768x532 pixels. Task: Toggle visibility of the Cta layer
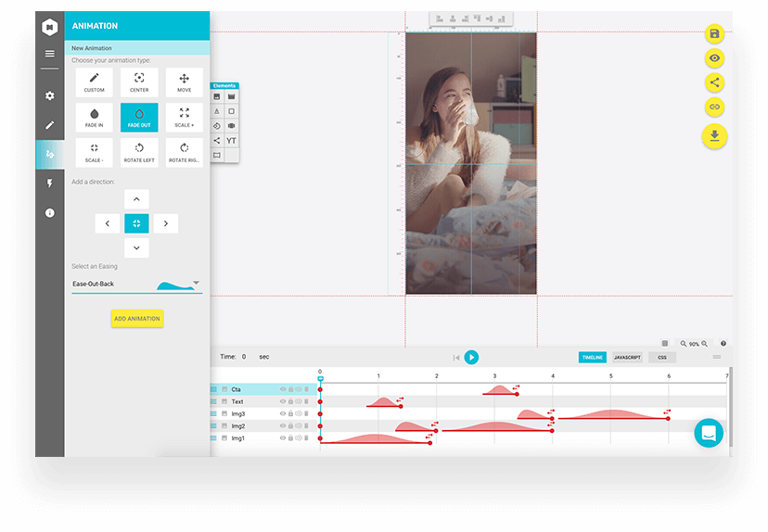pyautogui.click(x=283, y=389)
